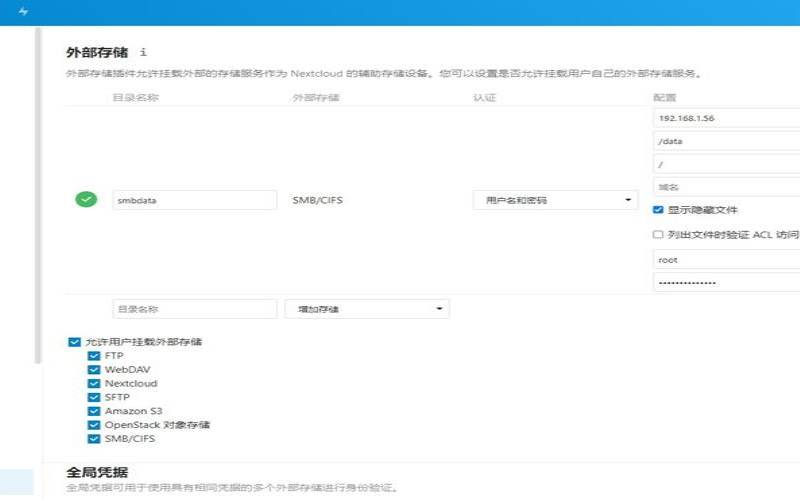Screen dimensions: 800x500
Task: Click the lightning activity icon in header
Action: point(23,11)
